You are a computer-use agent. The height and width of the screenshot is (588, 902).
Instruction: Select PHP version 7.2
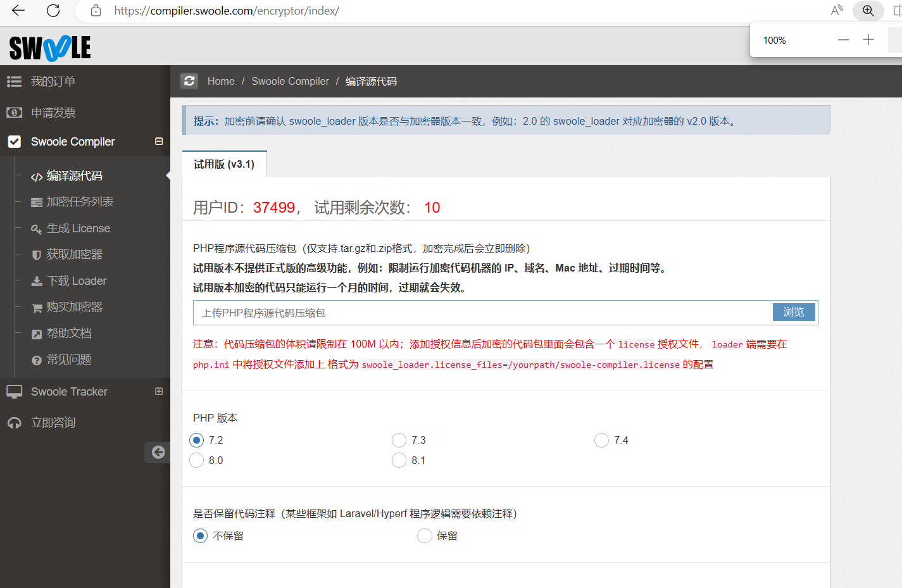coord(197,440)
